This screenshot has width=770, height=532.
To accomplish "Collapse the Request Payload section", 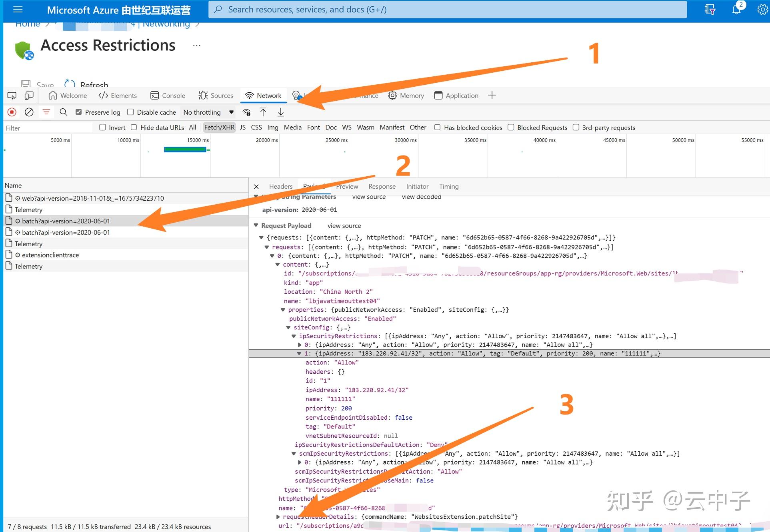I will coord(256,225).
